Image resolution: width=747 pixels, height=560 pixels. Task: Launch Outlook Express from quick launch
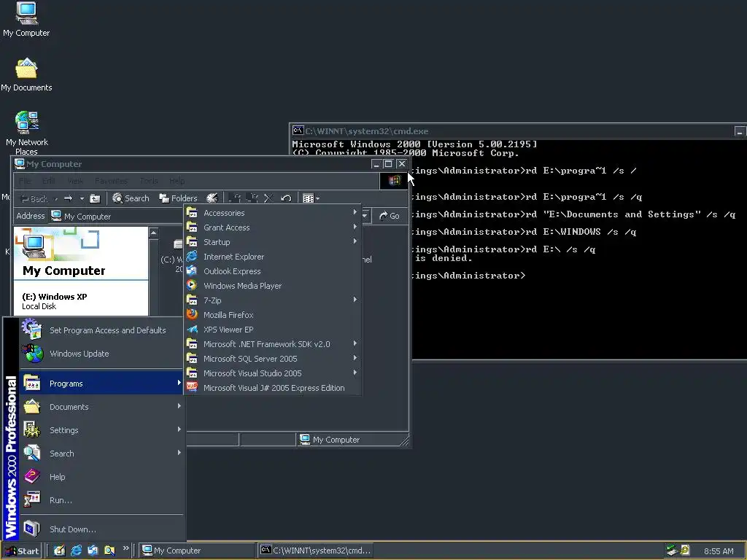(x=93, y=551)
